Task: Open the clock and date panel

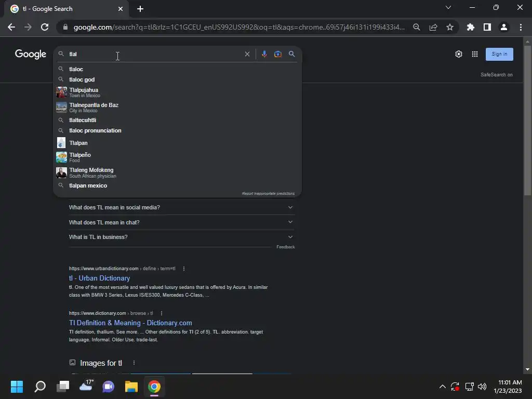Action: [x=508, y=387]
